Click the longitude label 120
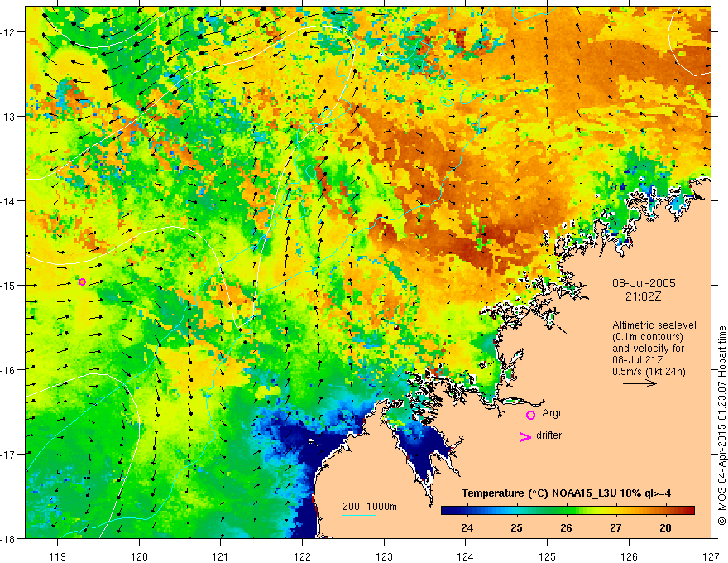Screen dimensions: 728x563 139,556
